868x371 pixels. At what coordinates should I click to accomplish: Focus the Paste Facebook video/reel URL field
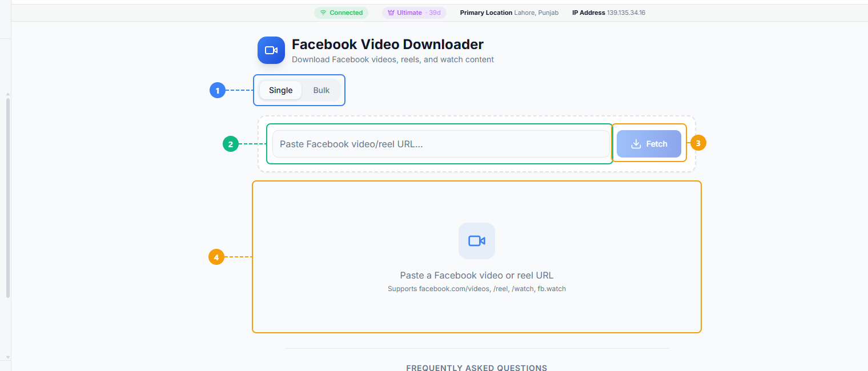point(441,144)
